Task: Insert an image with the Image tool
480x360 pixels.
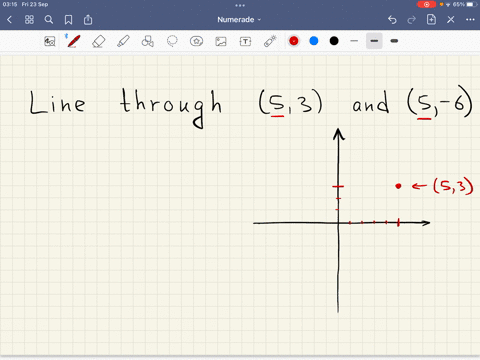Action: (x=221, y=41)
